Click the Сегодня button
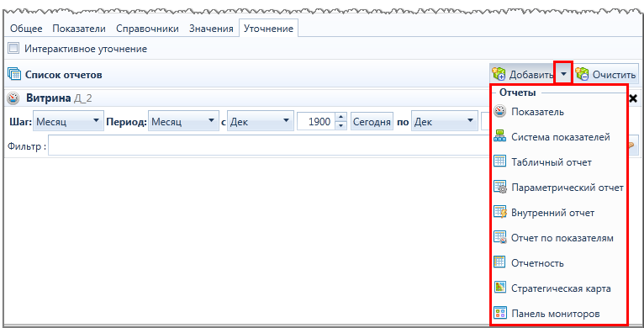 (x=372, y=122)
